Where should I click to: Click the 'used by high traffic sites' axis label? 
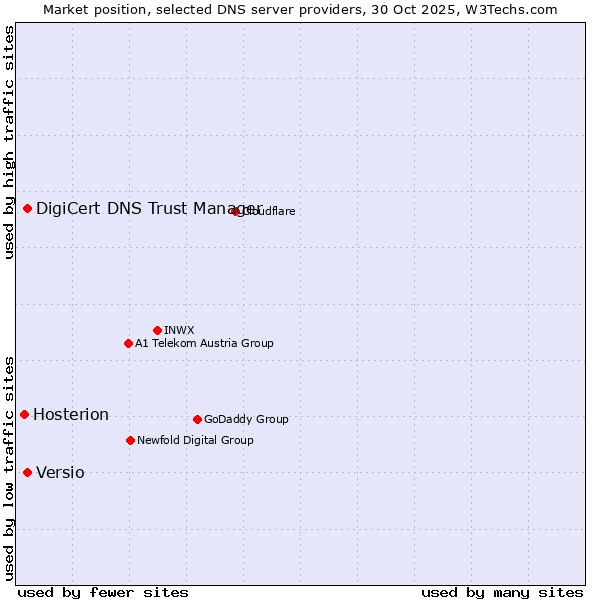pyautogui.click(x=9, y=142)
